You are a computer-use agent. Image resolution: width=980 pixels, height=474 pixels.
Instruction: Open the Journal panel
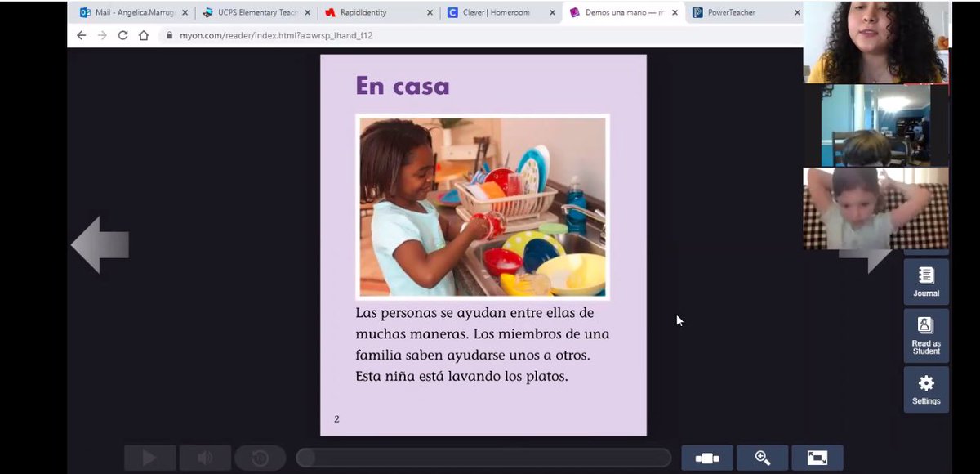pyautogui.click(x=926, y=281)
